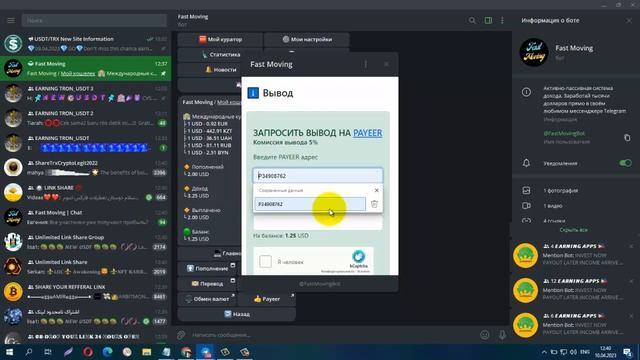Click the bell notifications icon
640x360 pixels.
pyautogui.click(x=527, y=163)
